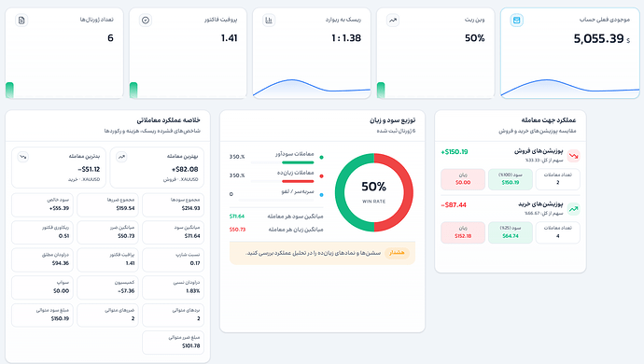Click the bar chart icon in the Risk to Reward card
The height and width of the screenshot is (364, 644).
(x=269, y=21)
